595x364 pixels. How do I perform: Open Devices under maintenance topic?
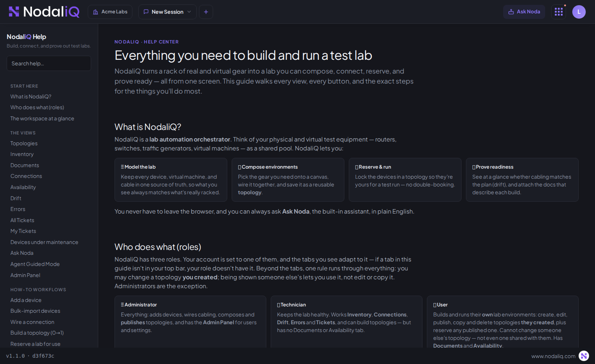(44, 242)
